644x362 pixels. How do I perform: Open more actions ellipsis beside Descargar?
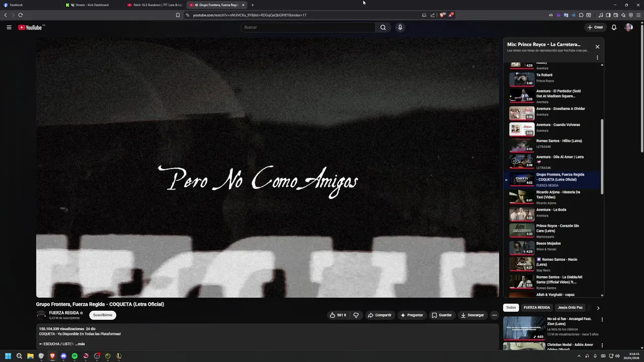(x=494, y=315)
